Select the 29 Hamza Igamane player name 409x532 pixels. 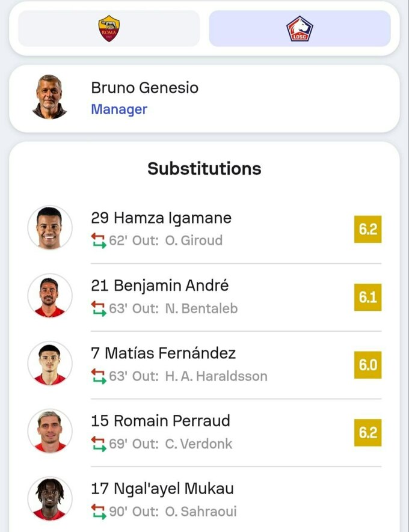point(161,218)
